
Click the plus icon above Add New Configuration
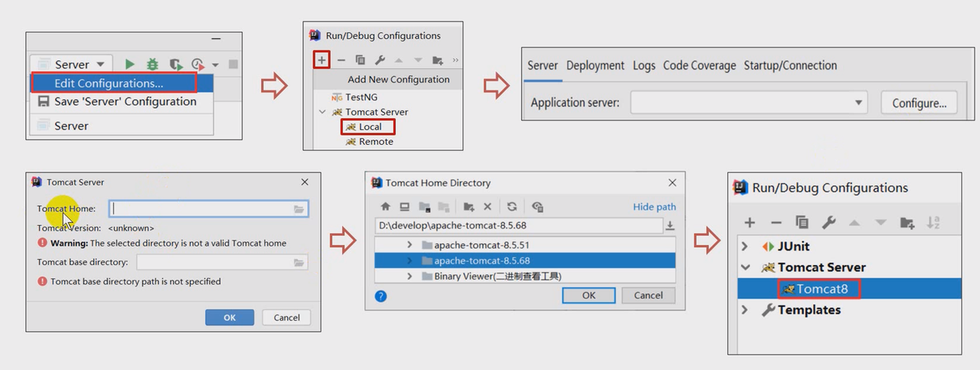pyautogui.click(x=322, y=60)
